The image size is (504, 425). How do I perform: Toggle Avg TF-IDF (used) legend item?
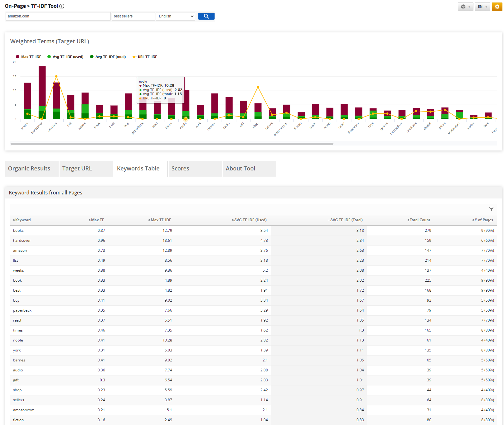point(65,57)
